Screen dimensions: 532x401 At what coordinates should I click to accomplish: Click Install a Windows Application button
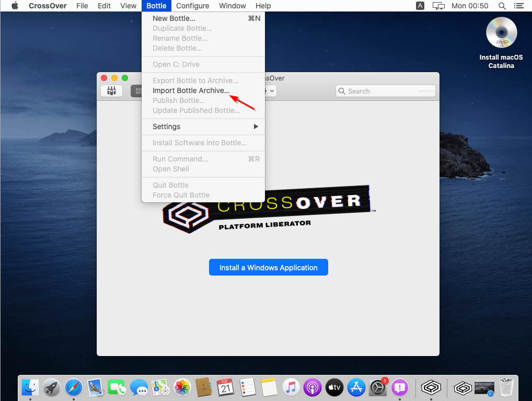[x=269, y=267]
